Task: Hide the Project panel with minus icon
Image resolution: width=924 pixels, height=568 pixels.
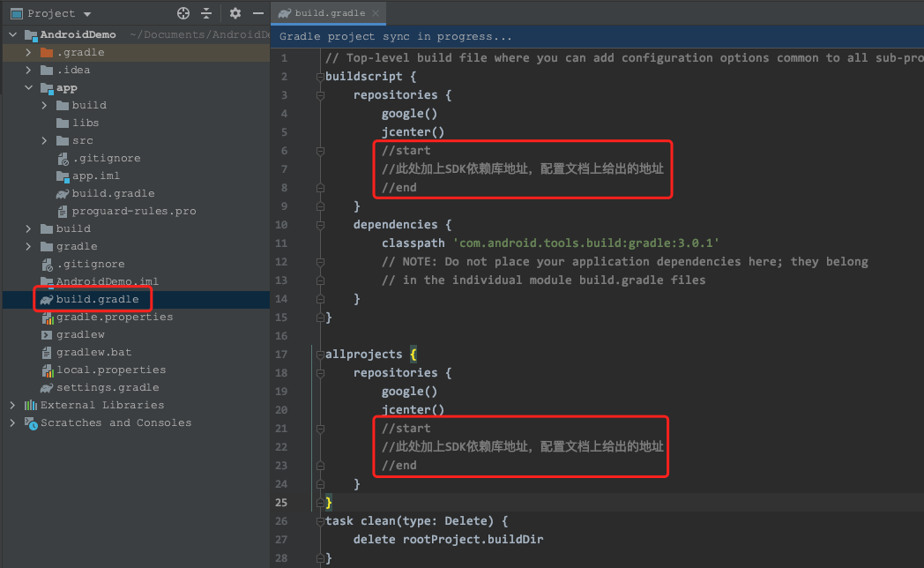Action: (x=258, y=13)
